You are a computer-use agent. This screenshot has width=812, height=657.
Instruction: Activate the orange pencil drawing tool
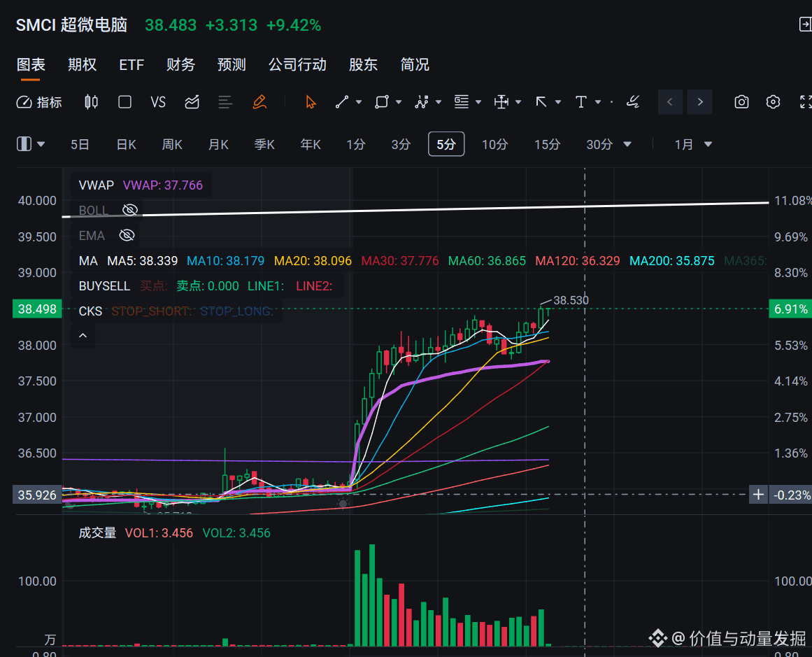[x=259, y=102]
